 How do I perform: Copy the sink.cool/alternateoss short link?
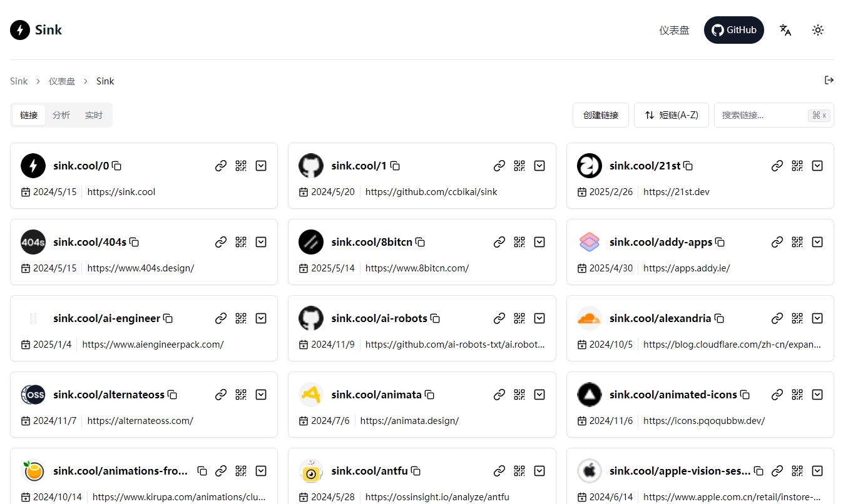pos(173,395)
